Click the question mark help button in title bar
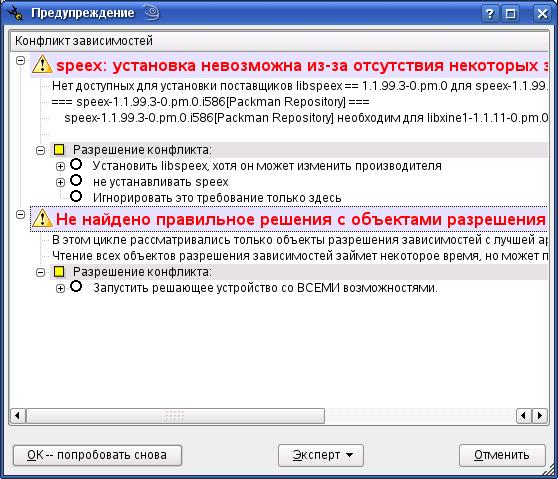Image resolution: width=558 pixels, height=479 pixels. pyautogui.click(x=490, y=14)
